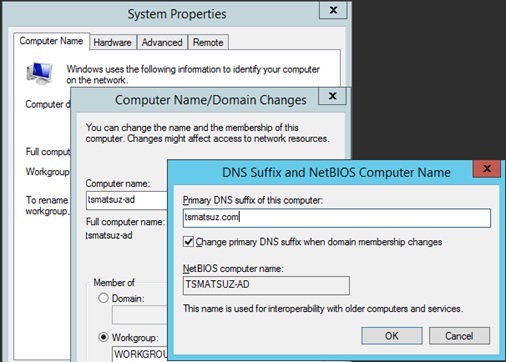Click the NetBIOS computer name field
Image resolution: width=506 pixels, height=362 pixels.
coord(266,285)
